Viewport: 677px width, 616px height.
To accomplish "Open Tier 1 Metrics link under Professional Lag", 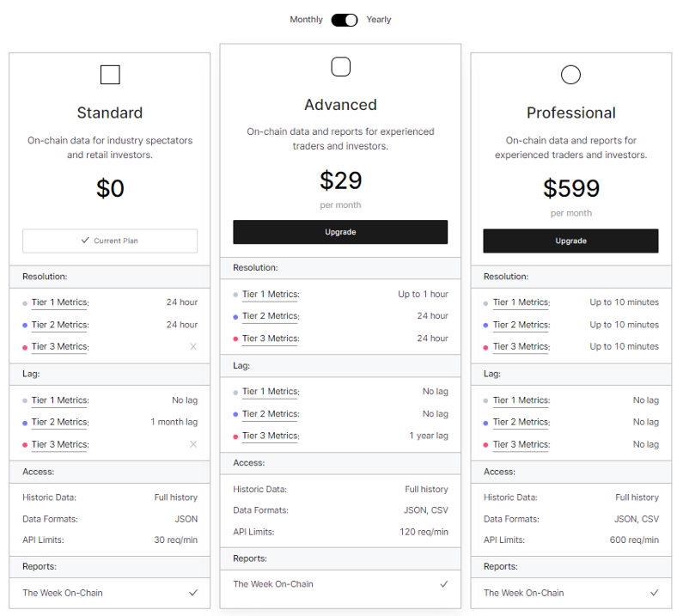I will pyautogui.click(x=521, y=400).
